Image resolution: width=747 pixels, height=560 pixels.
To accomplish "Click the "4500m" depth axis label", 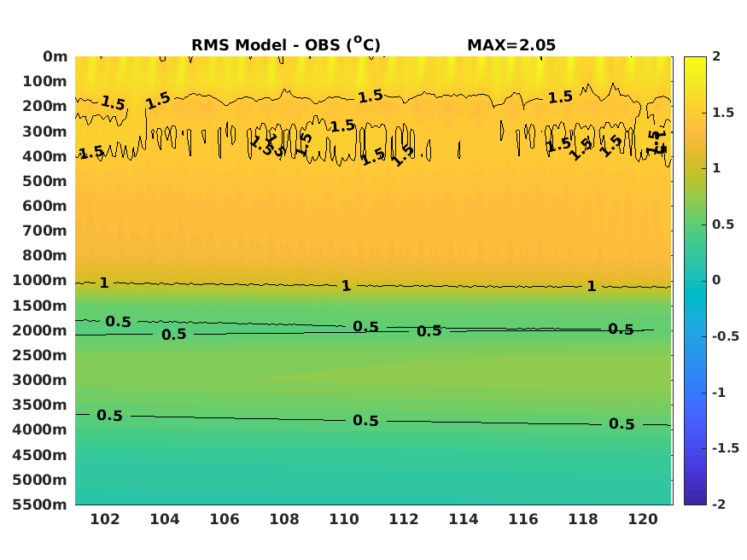I will [40, 455].
